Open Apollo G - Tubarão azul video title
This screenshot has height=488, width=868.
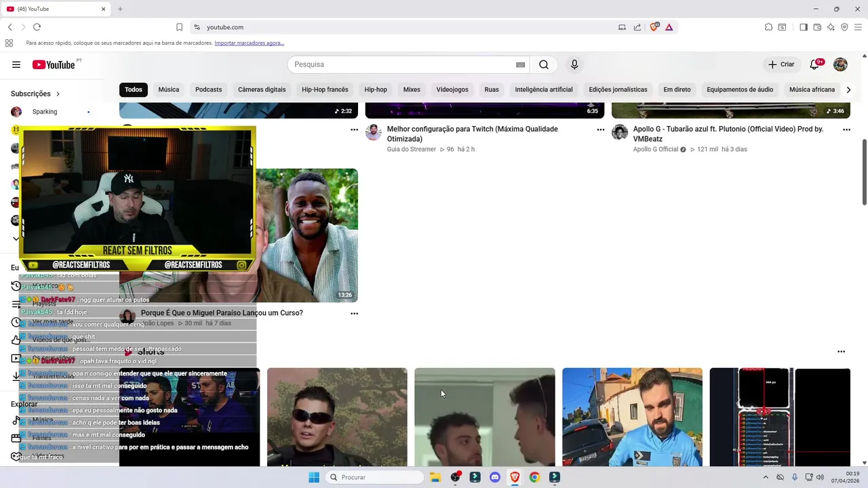click(728, 134)
